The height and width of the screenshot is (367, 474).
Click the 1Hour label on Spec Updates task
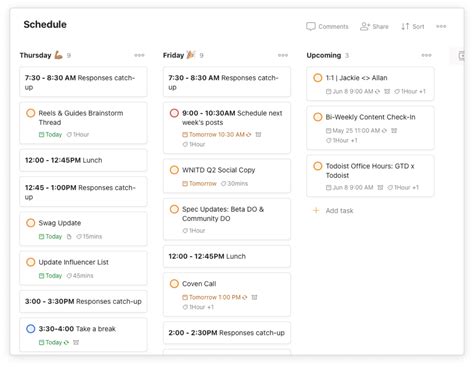[194, 230]
